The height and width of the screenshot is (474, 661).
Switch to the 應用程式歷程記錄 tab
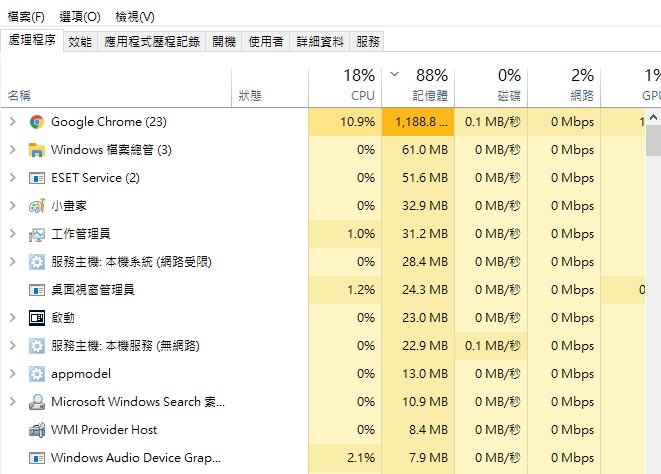[152, 41]
